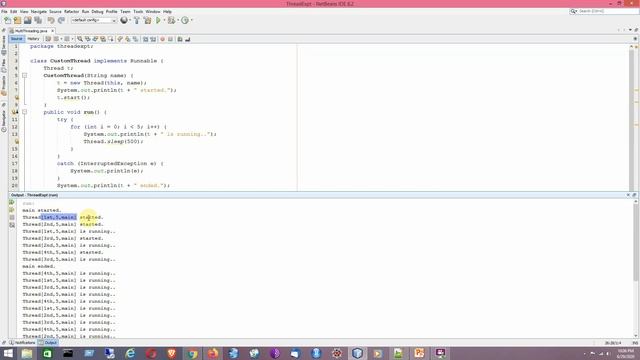Open Internet Explorer from taskbar

[x=130, y=353]
